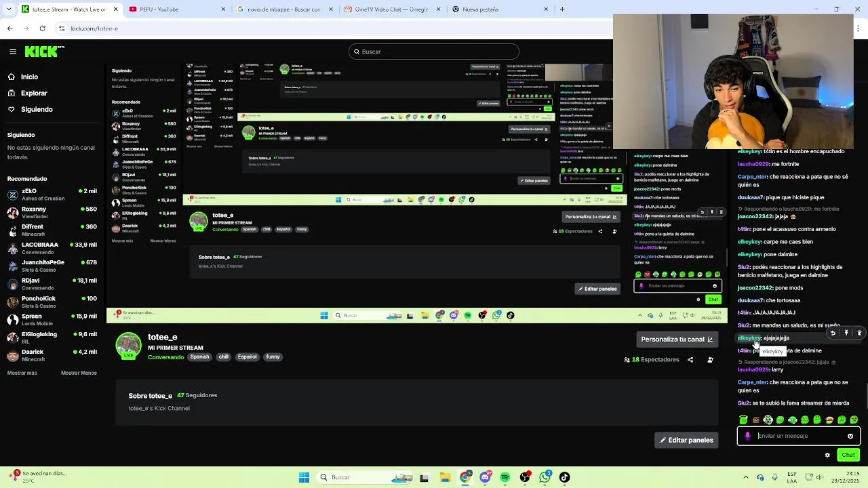
Task: Open chat settings gear
Action: [827, 455]
